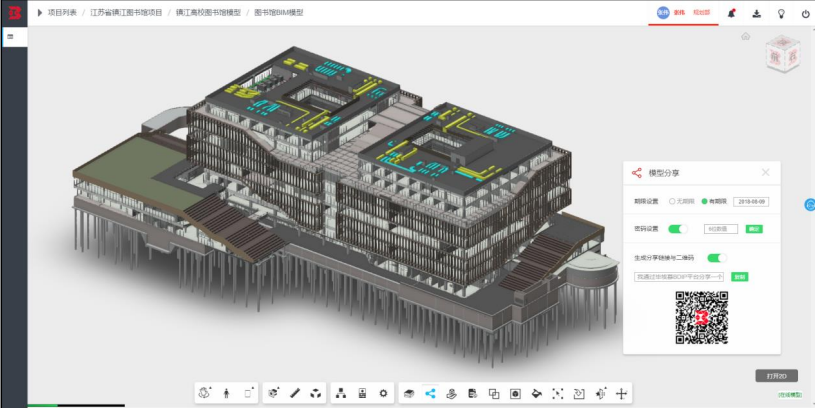Select the first-person walk tool
This screenshot has width=815, height=408.
[226, 393]
